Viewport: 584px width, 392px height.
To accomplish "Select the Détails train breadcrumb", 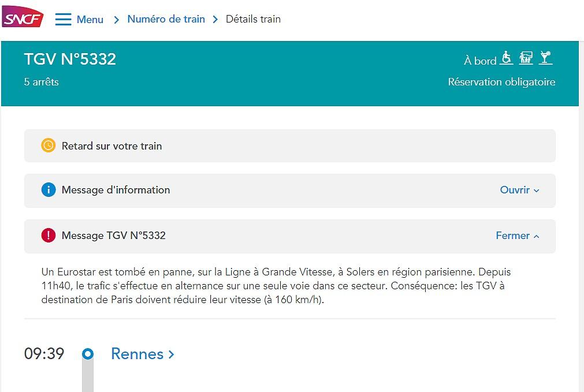I will pos(253,19).
